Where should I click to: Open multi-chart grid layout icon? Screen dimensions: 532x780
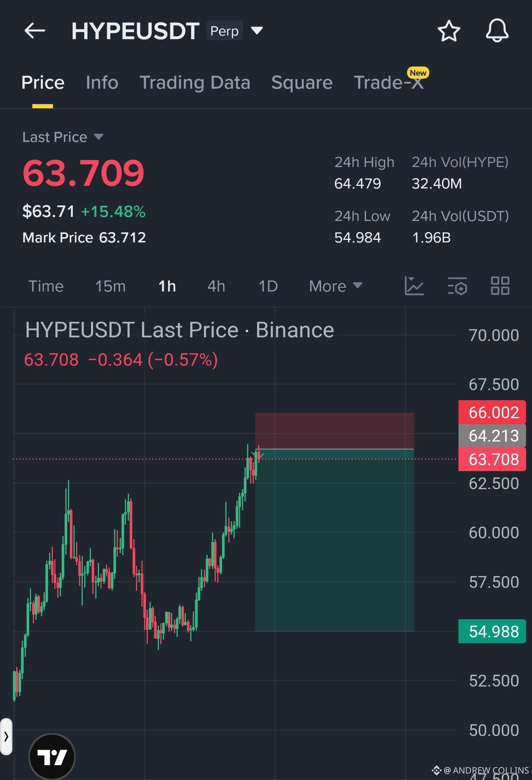coord(500,286)
